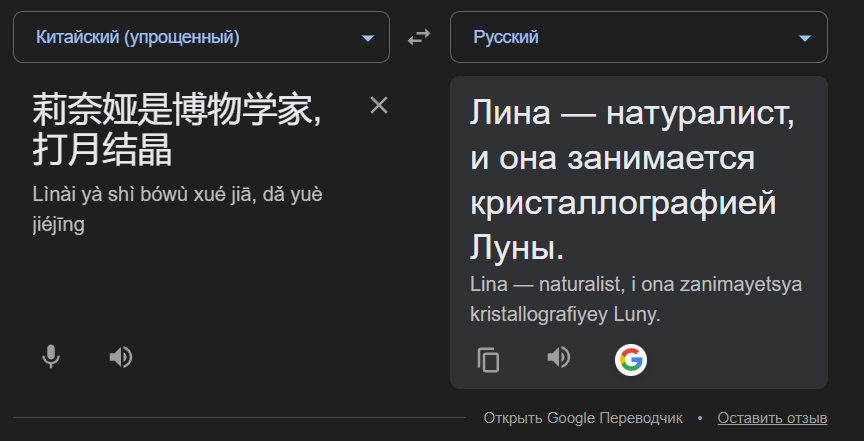Viewport: 864px width, 441px height.
Task: Click the Google logo icon
Action: point(630,359)
